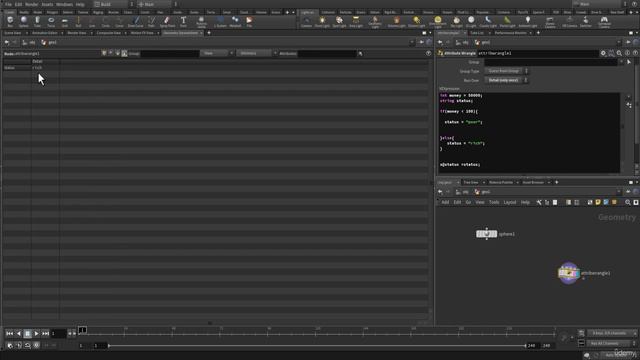Screen dimensions: 640x360
Task: Select the Box shelf tool
Action: [10, 22]
